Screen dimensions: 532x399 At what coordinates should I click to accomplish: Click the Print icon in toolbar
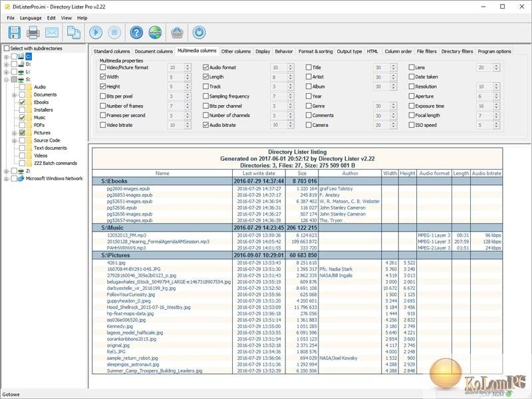coord(33,33)
